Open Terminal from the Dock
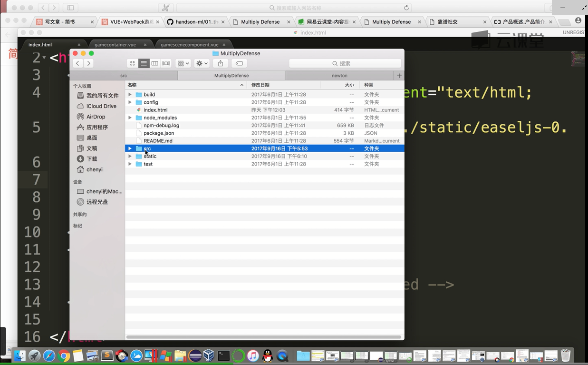Viewport: 588px width, 365px height. pyautogui.click(x=223, y=355)
